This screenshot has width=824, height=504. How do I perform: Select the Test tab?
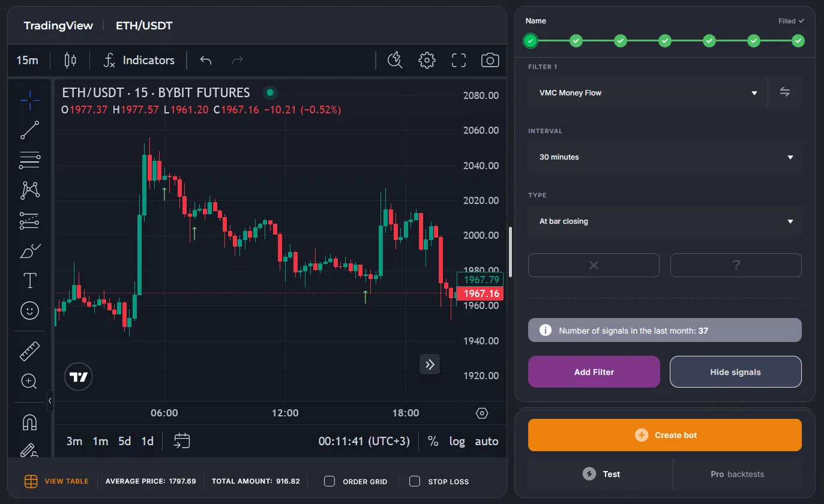(601, 474)
